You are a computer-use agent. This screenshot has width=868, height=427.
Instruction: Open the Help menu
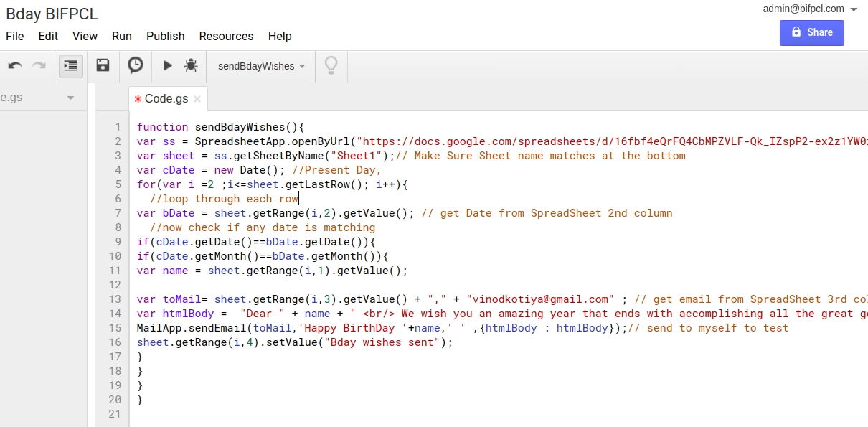[x=279, y=36]
